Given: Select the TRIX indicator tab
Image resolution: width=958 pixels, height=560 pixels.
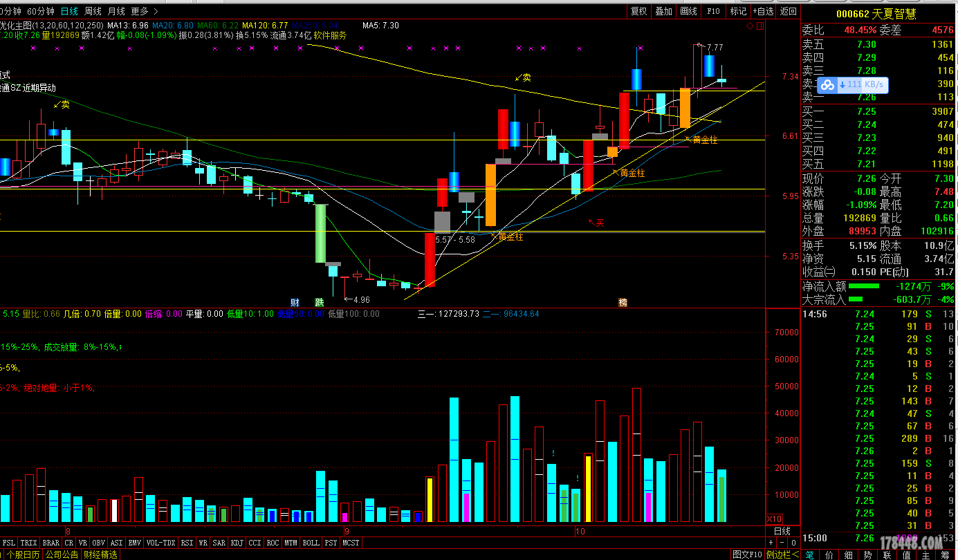Looking at the screenshot, I should (28, 543).
